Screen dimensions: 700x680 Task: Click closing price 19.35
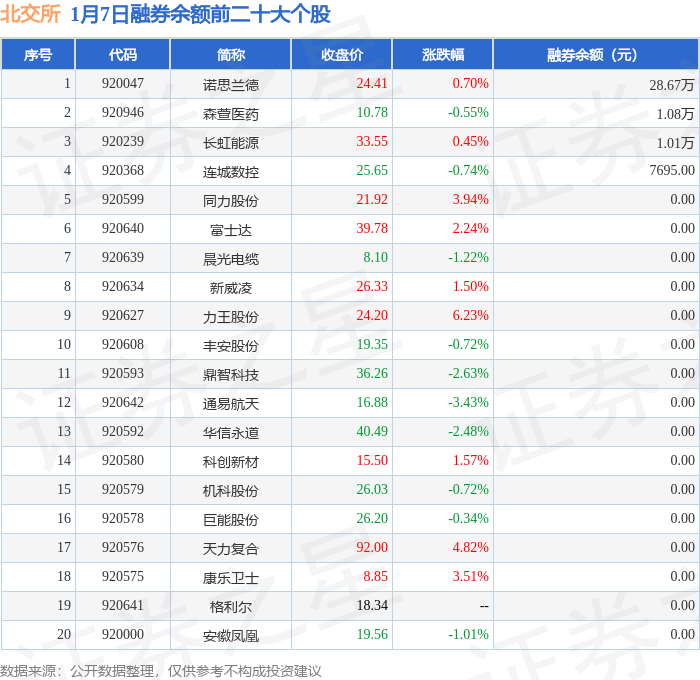coord(372,345)
